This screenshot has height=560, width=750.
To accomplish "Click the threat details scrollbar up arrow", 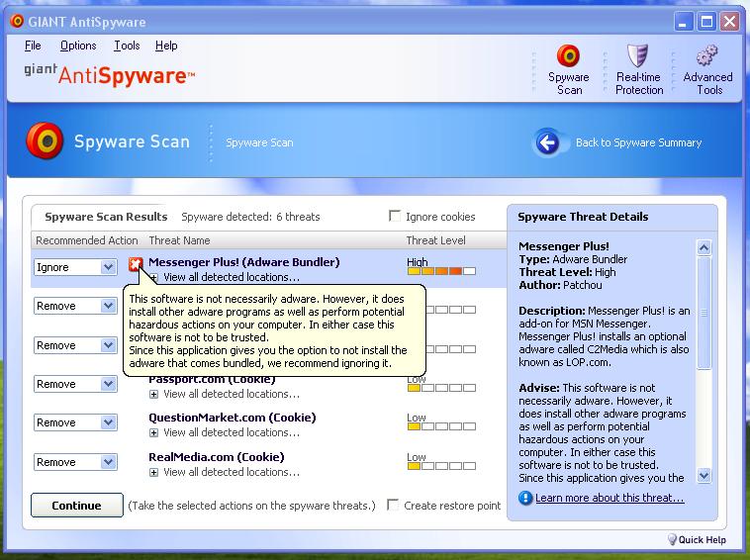I will tap(704, 247).
